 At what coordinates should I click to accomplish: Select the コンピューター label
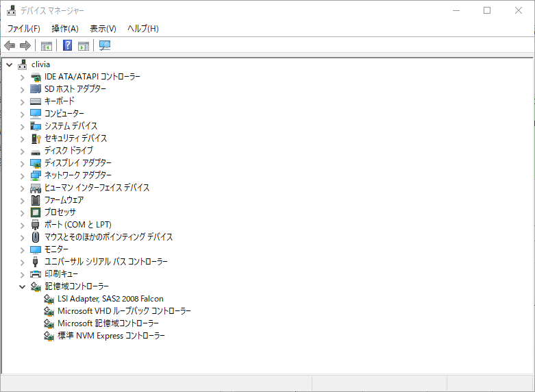pos(64,113)
